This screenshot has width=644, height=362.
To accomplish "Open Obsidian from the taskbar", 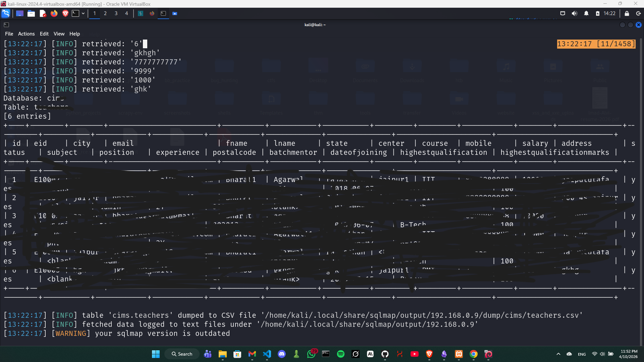I will pyautogui.click(x=444, y=354).
